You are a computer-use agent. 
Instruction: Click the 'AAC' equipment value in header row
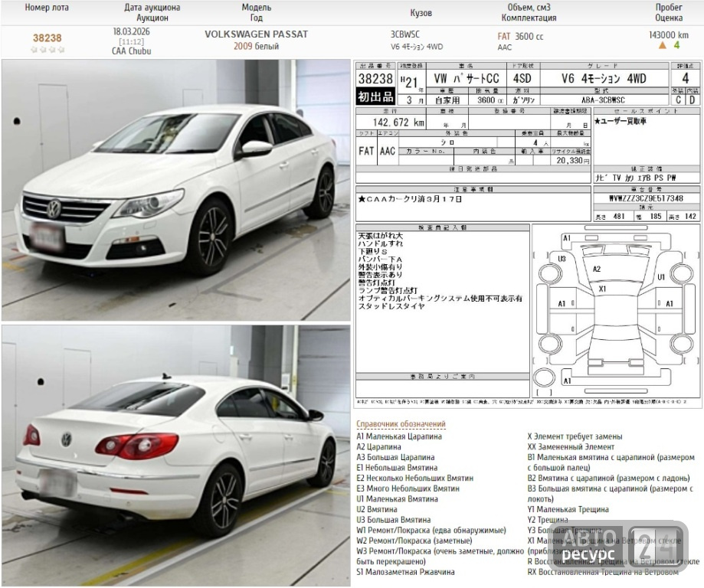504,47
